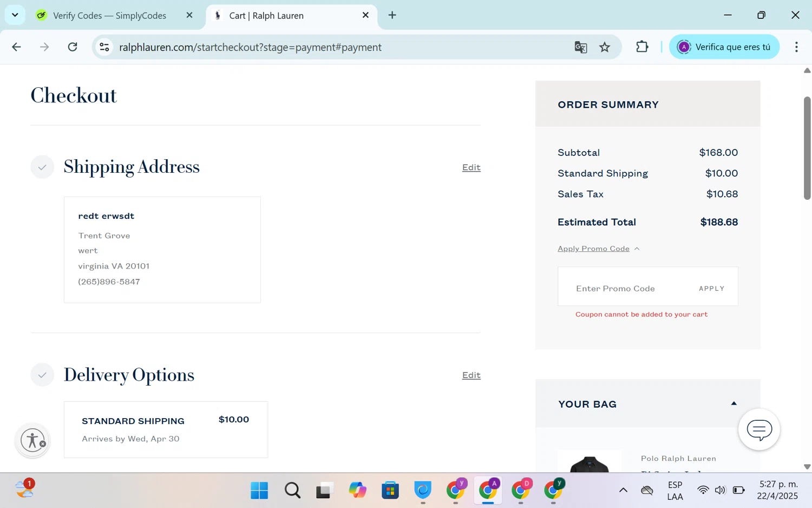Click the forward navigation arrow
This screenshot has width=812, height=508.
pos(44,47)
